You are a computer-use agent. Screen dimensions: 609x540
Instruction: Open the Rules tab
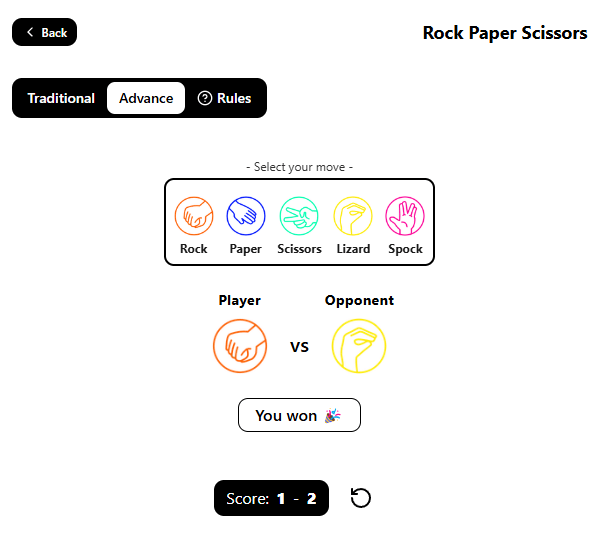point(224,98)
